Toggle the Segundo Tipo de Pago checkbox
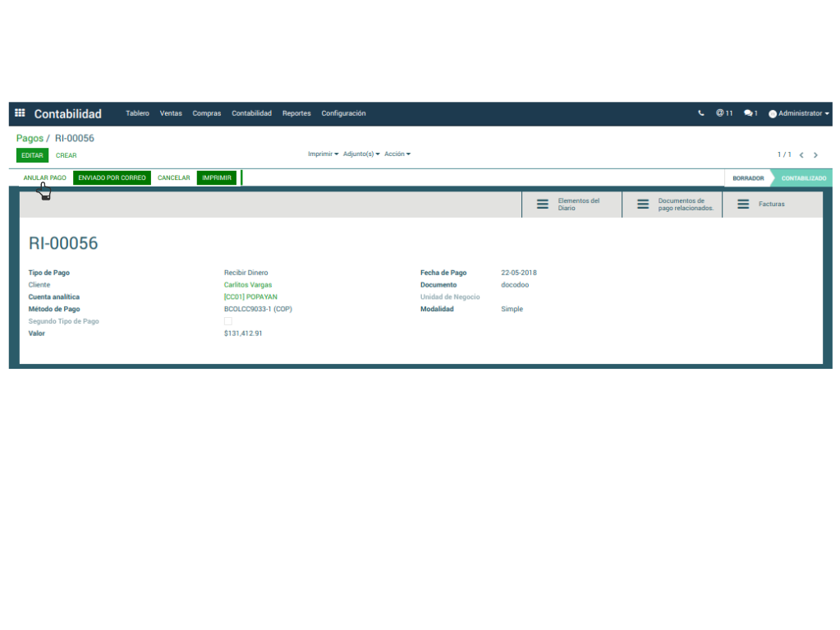 [x=228, y=321]
